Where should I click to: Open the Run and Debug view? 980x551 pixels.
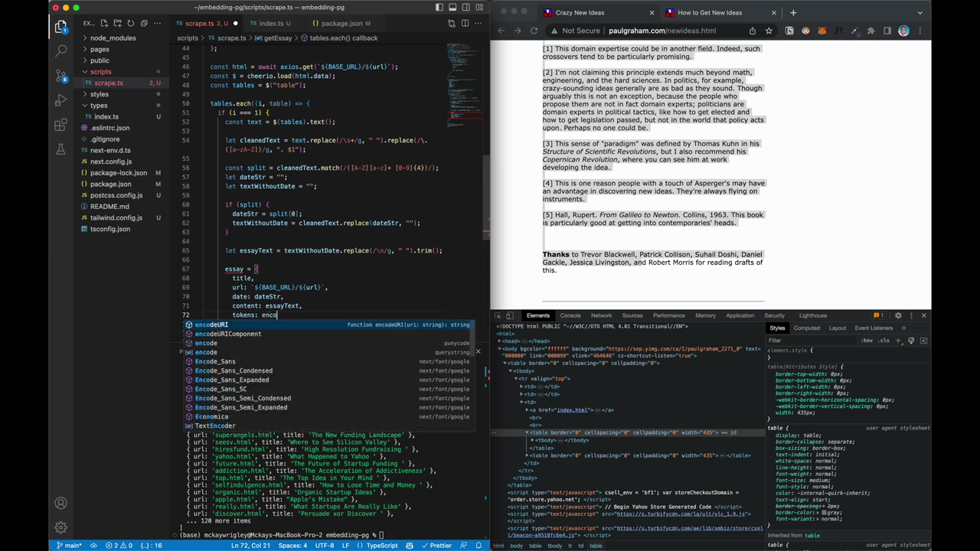(x=61, y=100)
